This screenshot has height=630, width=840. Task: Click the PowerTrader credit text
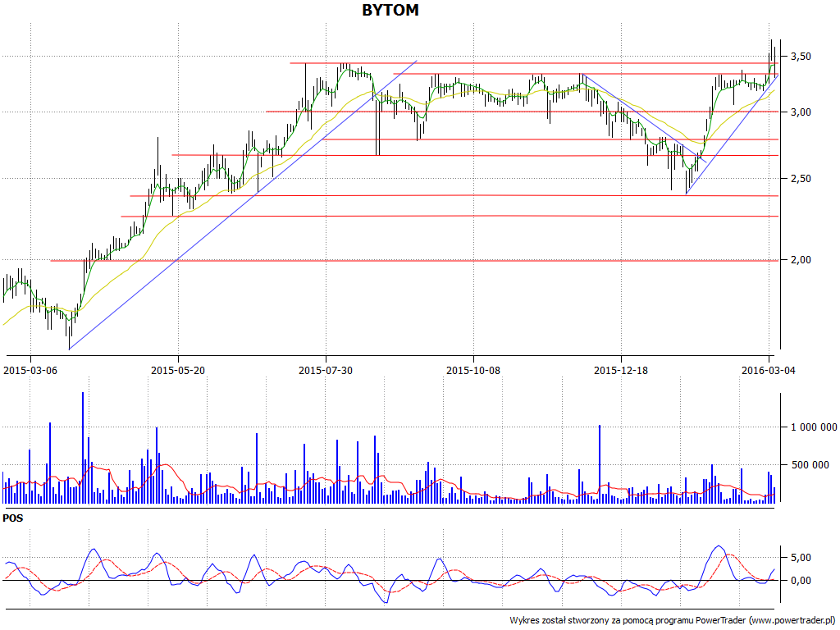[x=673, y=620]
